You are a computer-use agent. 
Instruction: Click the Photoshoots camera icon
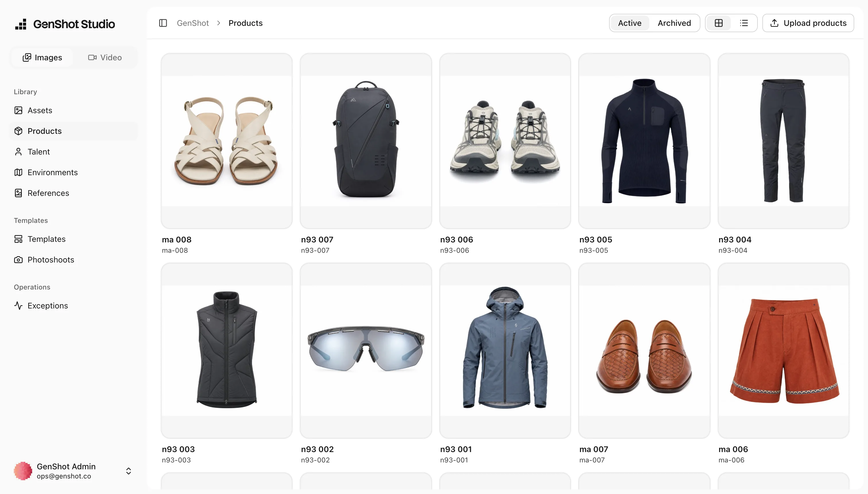coord(18,260)
